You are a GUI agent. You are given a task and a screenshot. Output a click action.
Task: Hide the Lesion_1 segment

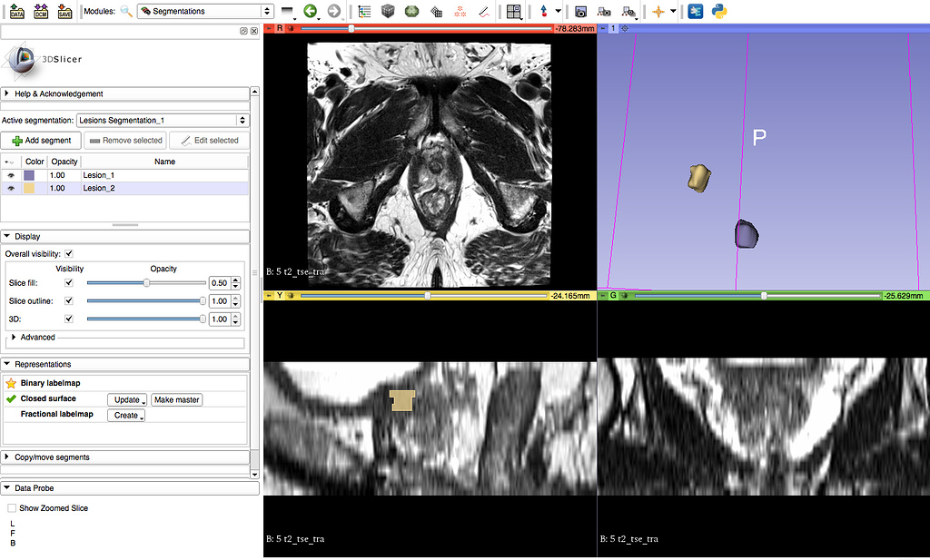(11, 175)
